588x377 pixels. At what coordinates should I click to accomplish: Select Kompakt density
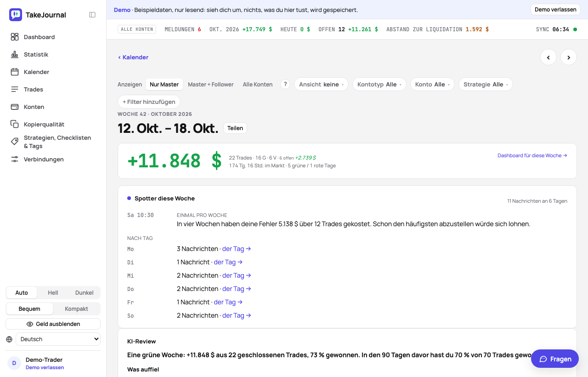coord(76,309)
